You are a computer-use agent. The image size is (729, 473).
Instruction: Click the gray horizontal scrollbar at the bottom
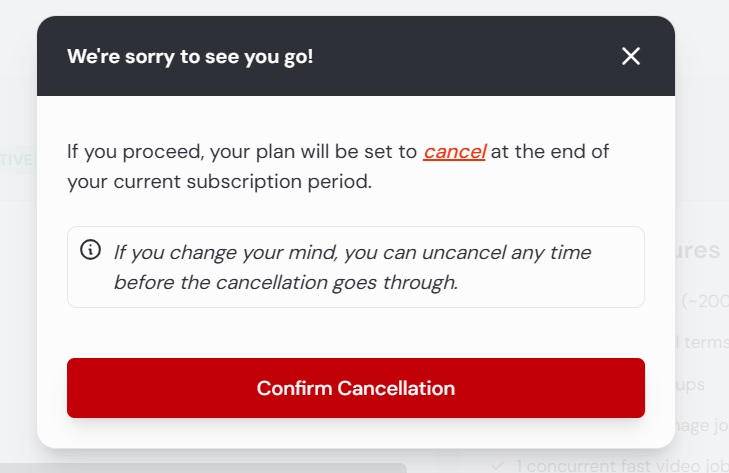coord(203,468)
